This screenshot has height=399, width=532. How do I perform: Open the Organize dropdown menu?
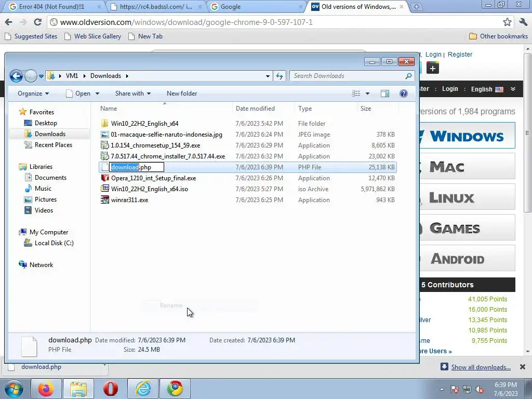[33, 94]
